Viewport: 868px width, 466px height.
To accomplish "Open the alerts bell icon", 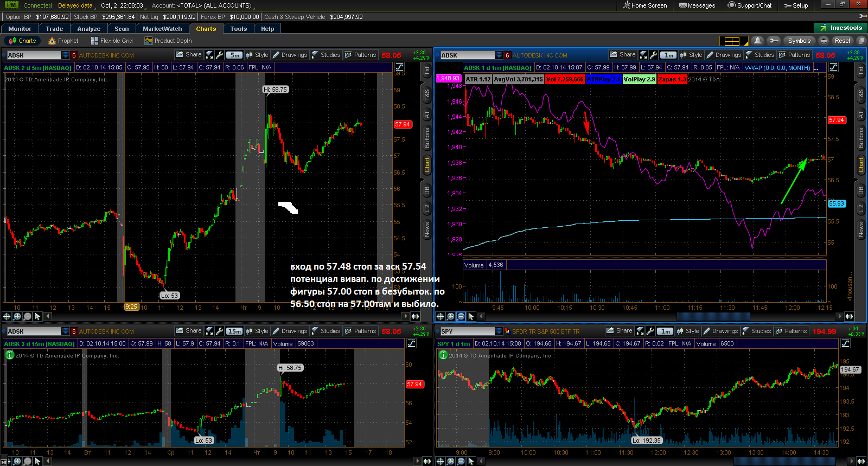I will tap(758, 41).
